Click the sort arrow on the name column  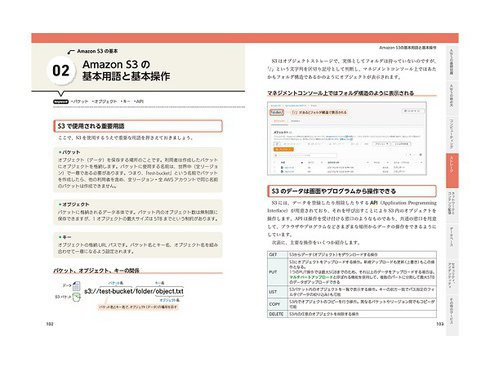coord(302,163)
